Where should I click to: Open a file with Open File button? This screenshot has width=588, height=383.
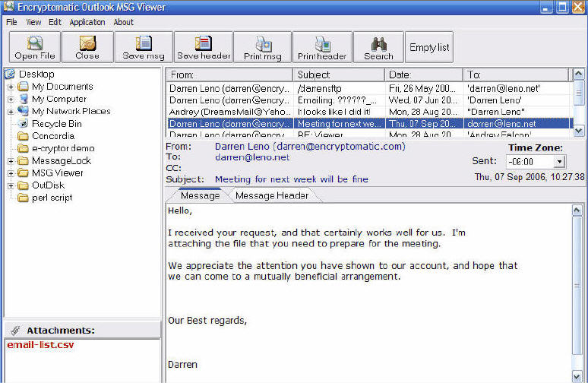coord(35,47)
